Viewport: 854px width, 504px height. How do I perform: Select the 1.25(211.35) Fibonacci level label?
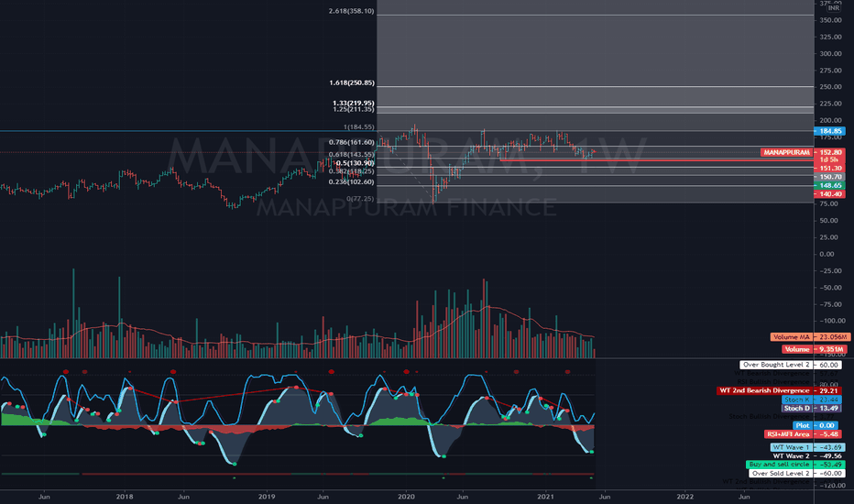tap(353, 109)
